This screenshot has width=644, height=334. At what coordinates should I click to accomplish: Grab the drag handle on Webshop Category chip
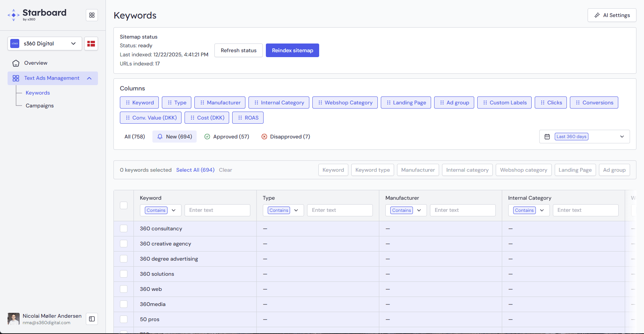(320, 103)
